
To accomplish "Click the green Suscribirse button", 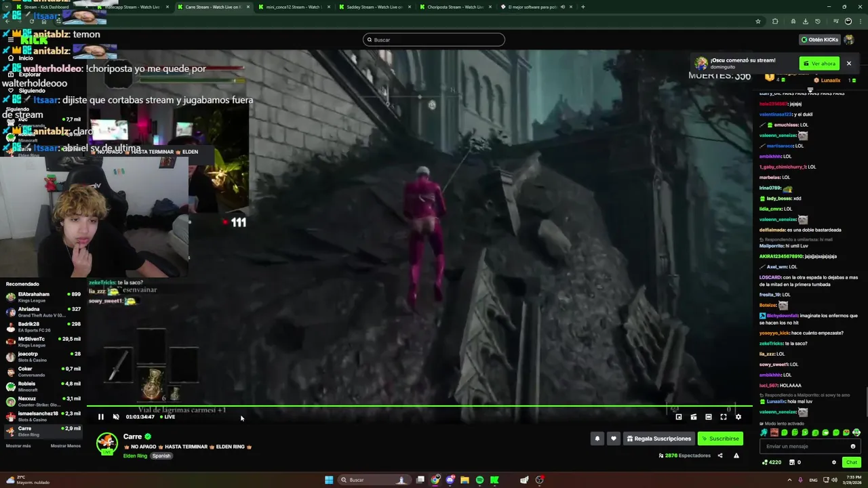I will click(720, 439).
